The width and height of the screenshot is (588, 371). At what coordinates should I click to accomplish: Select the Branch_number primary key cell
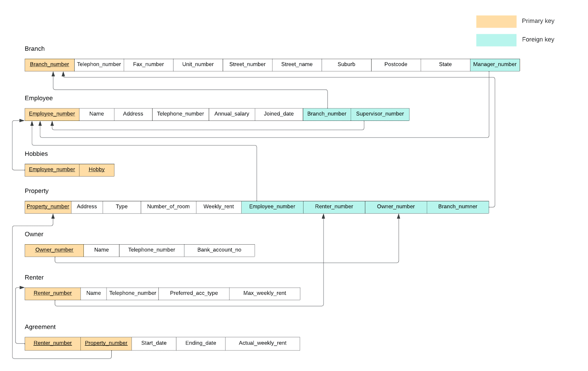click(49, 65)
